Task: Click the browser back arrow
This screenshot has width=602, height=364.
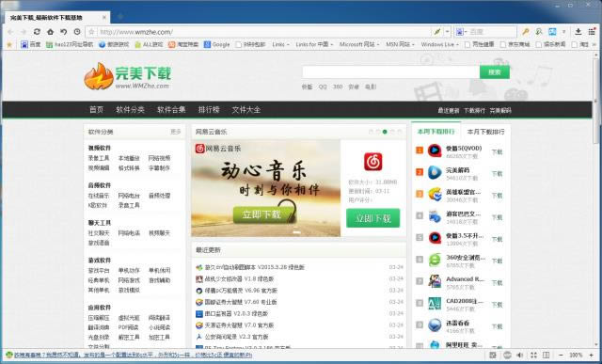Action: pos(10,32)
